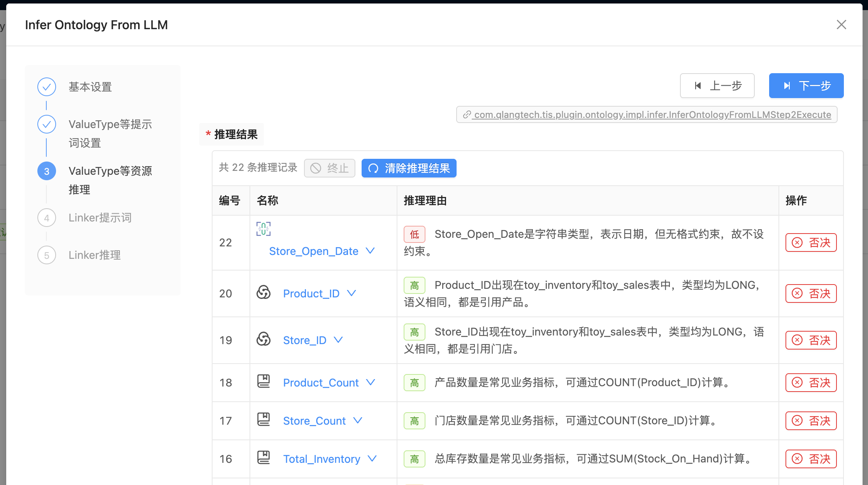Reject Store_Count row with 否决
This screenshot has width=868, height=485.
(811, 421)
